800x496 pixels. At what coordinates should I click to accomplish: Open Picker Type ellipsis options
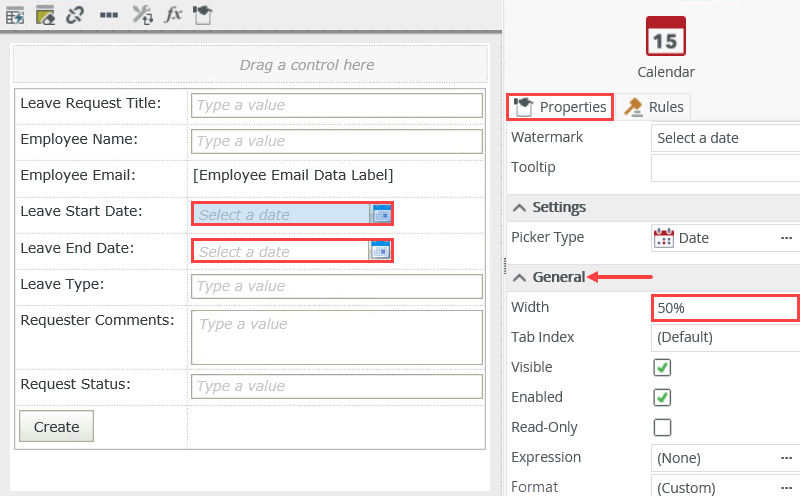coord(786,238)
